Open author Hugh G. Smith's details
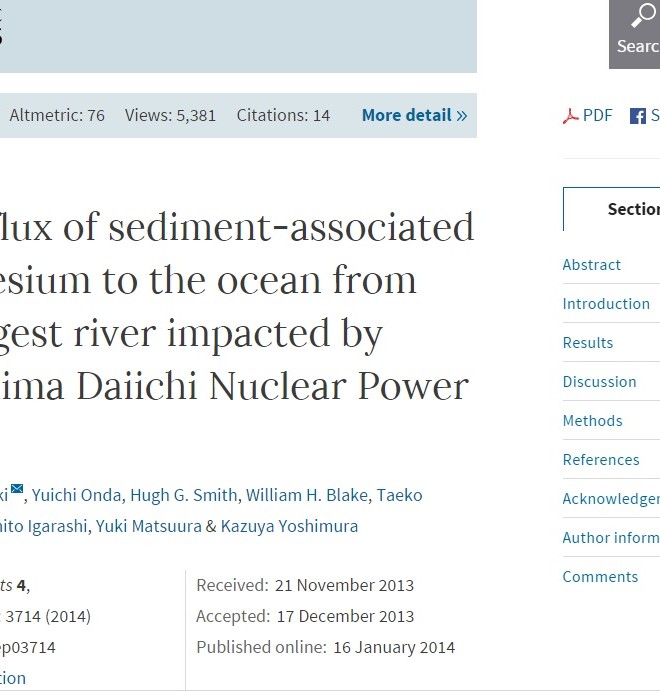The width and height of the screenshot is (660, 691). (184, 495)
